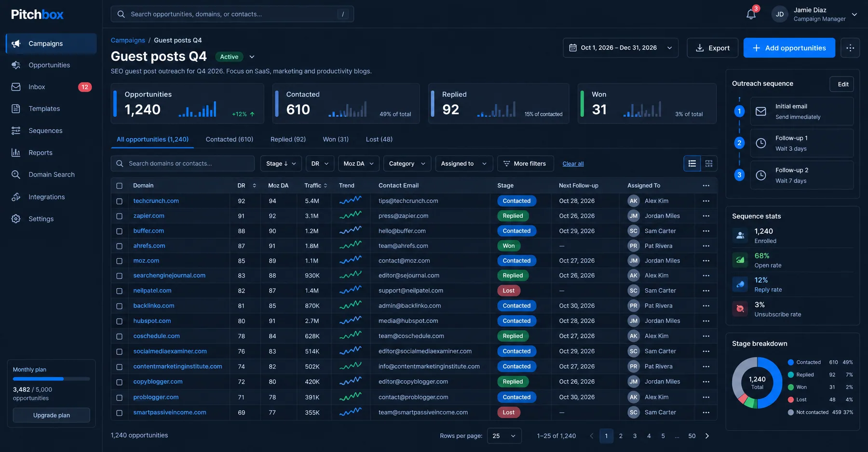The image size is (868, 452).
Task: Click the Export button
Action: pyautogui.click(x=712, y=48)
